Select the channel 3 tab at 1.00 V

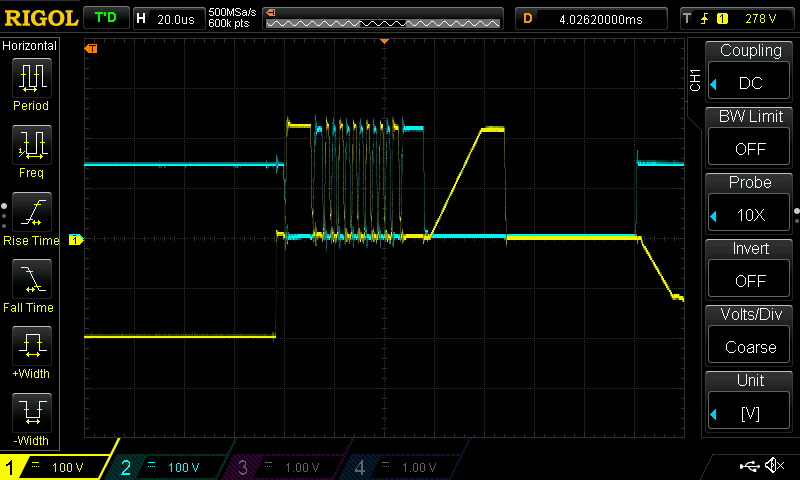click(287, 467)
